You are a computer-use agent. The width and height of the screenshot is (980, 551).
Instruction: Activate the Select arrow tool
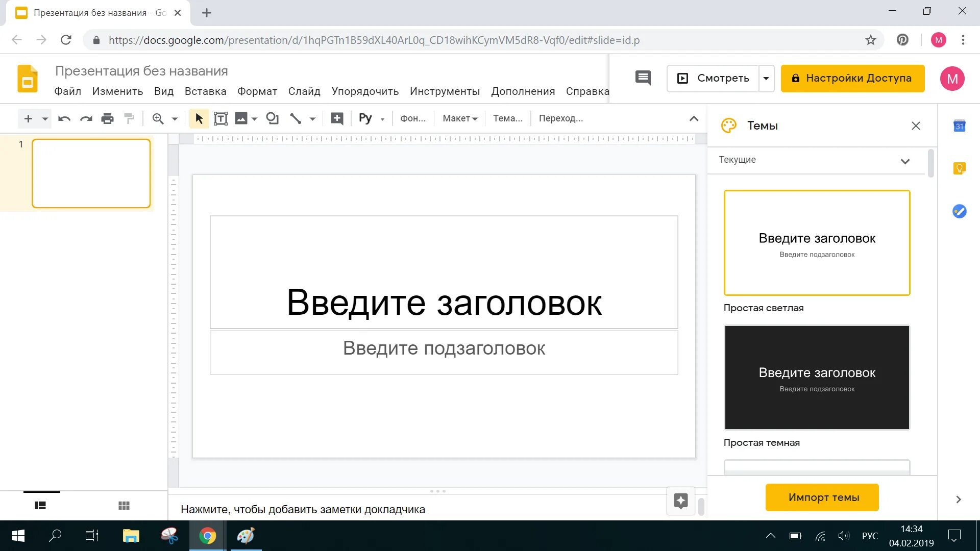click(x=199, y=118)
